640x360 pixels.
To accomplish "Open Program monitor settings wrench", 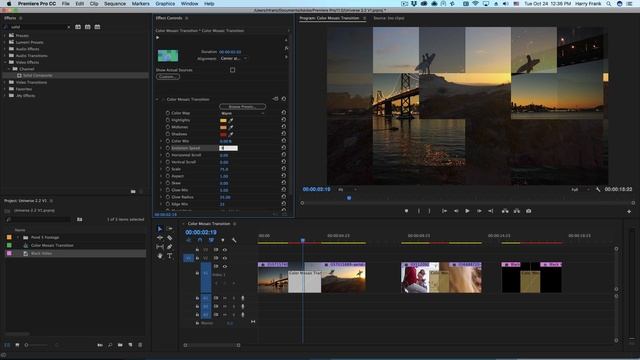I will click(598, 189).
